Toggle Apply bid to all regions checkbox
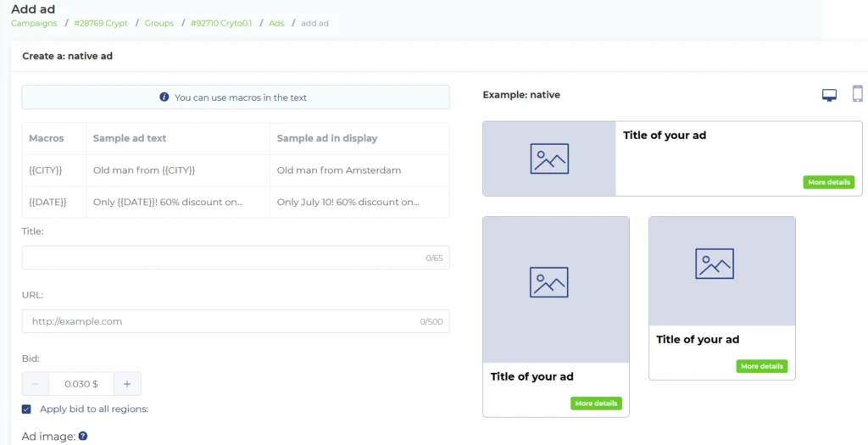 (x=26, y=409)
